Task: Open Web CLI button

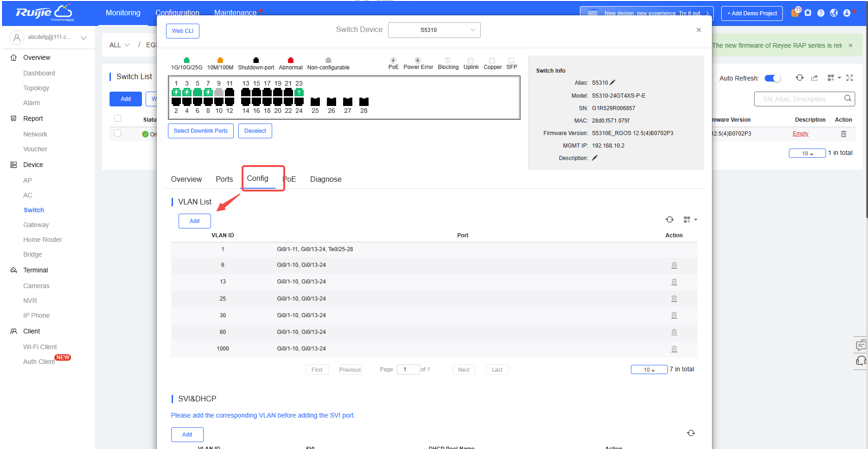Action: click(x=183, y=31)
